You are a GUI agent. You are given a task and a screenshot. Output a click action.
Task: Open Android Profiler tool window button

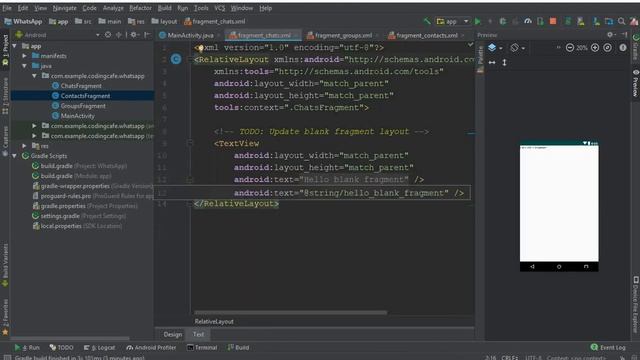point(151,348)
